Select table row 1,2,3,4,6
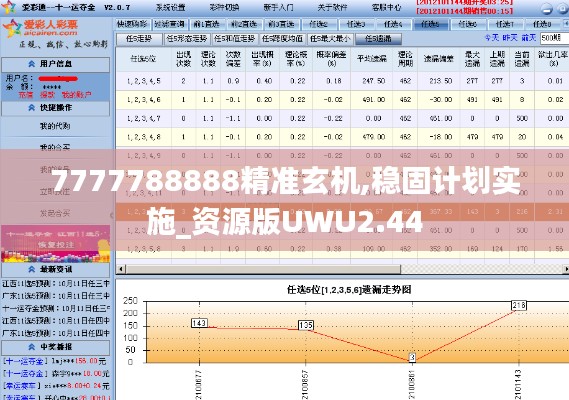 click(x=342, y=100)
